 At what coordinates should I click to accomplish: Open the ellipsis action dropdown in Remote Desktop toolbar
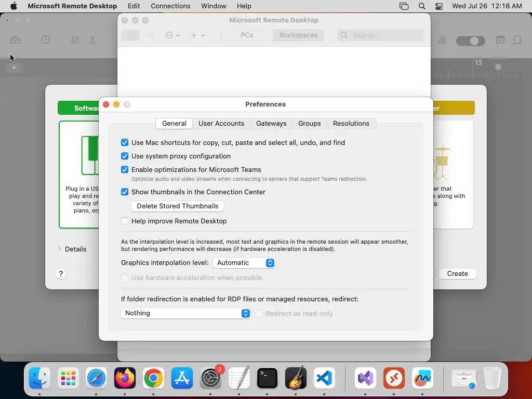172,35
